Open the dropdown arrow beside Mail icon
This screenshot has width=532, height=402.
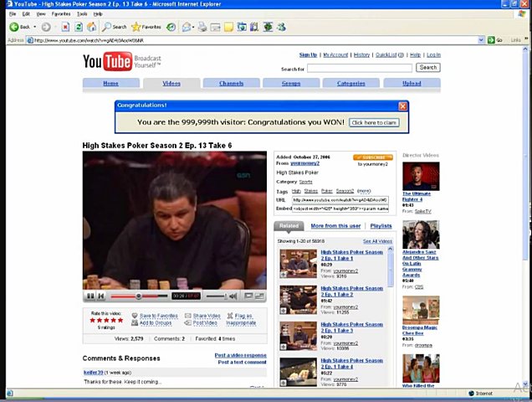[x=193, y=27]
